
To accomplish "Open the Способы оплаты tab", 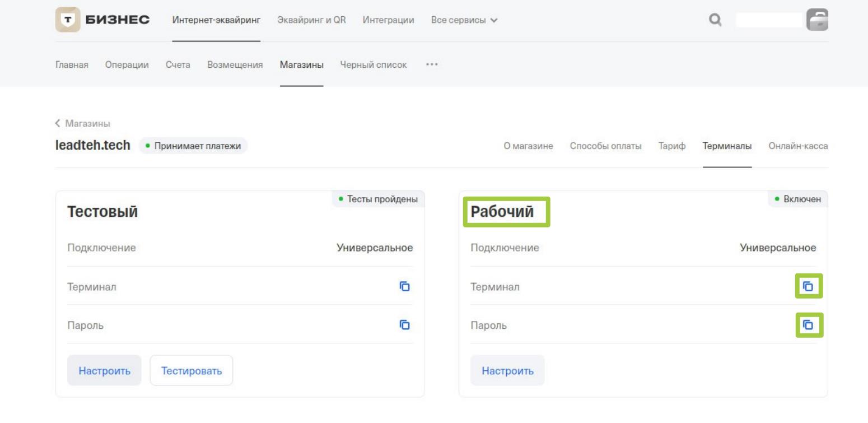I will click(606, 146).
